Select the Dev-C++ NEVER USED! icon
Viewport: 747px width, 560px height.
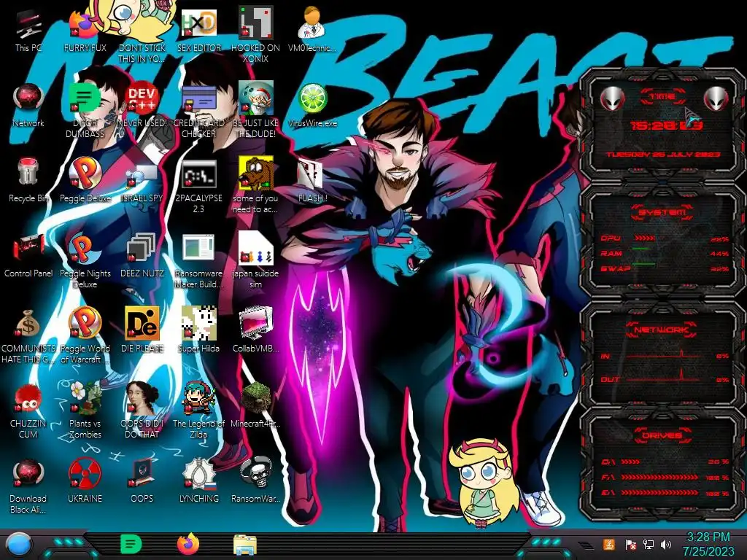tap(142, 106)
